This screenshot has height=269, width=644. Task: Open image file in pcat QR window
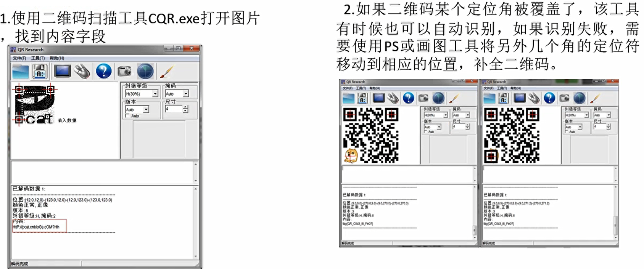(20, 71)
